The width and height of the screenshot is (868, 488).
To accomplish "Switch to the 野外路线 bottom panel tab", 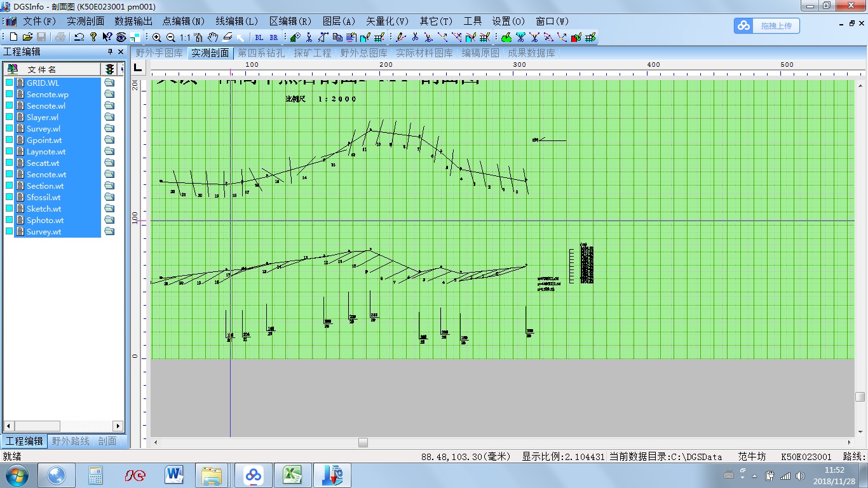I will point(71,441).
